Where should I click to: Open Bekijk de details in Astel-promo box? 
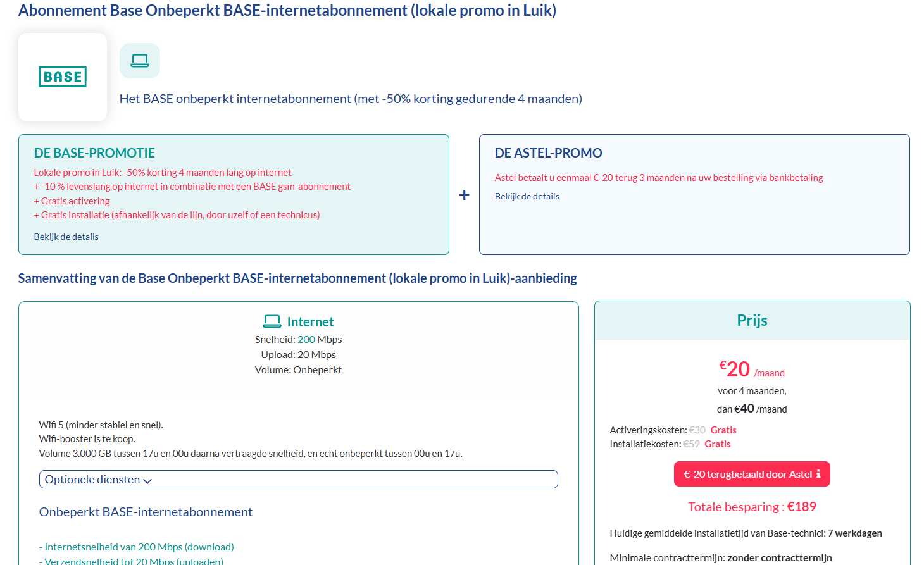[527, 196]
